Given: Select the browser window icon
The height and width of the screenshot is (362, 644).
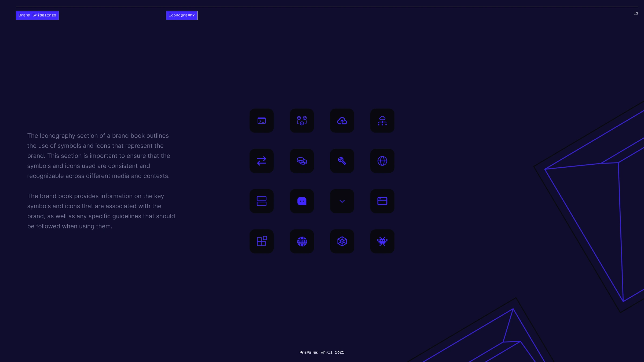Looking at the screenshot, I should coord(382,201).
